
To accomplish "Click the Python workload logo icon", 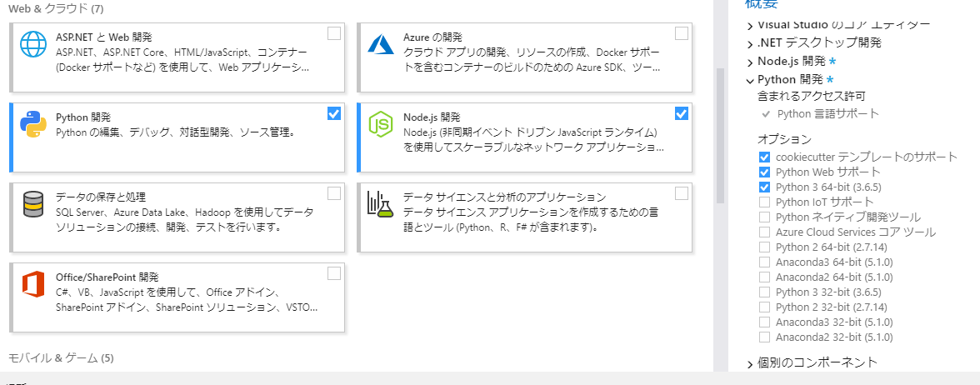I will (33, 124).
